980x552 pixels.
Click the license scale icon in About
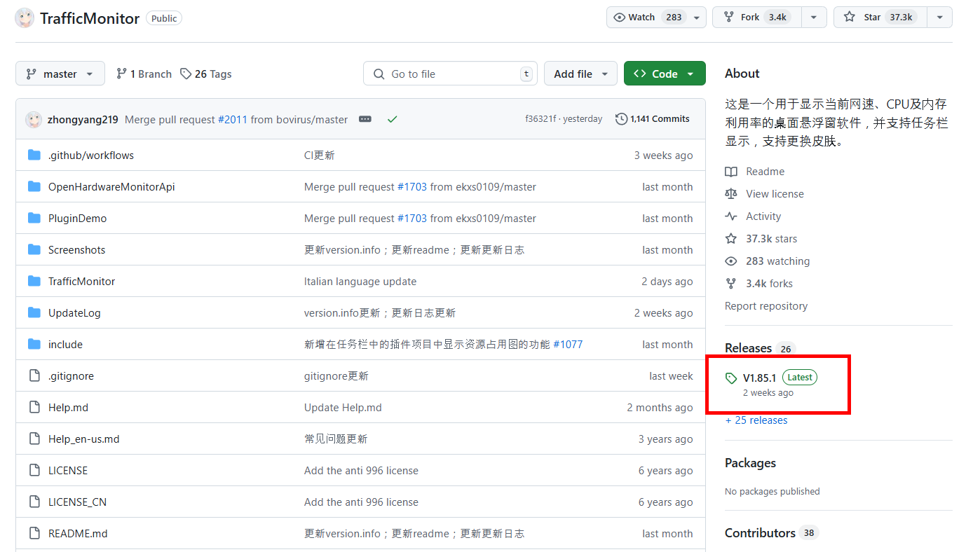[x=731, y=194]
